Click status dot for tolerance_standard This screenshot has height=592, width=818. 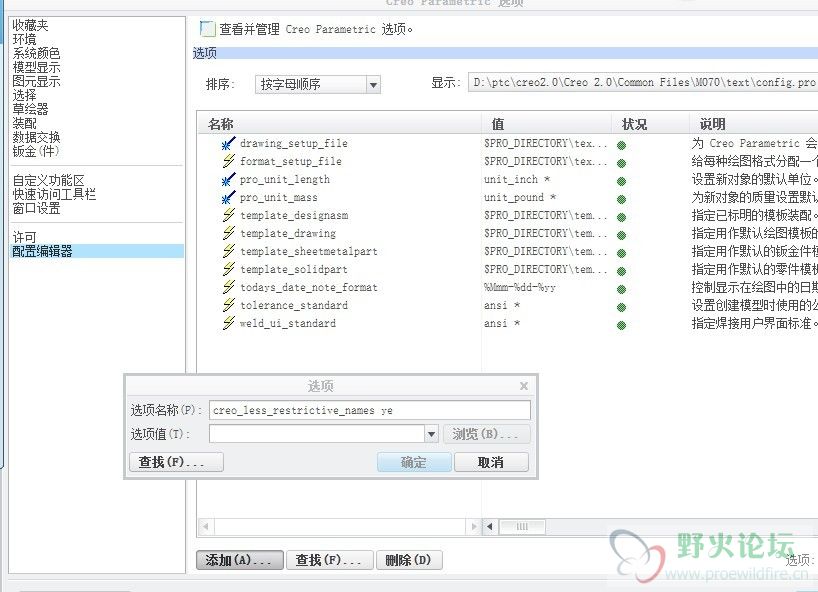(621, 307)
